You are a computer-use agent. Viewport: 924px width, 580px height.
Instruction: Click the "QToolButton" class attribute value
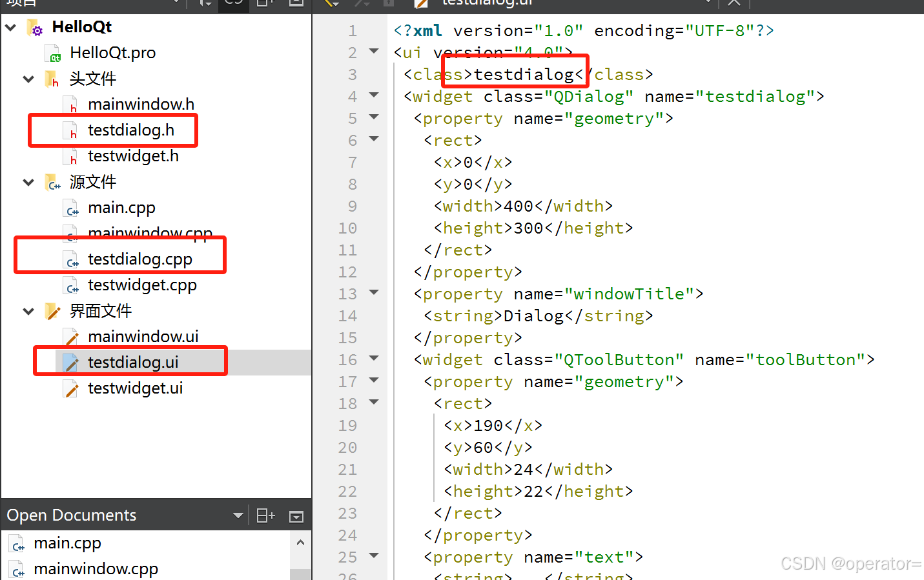pyautogui.click(x=619, y=360)
